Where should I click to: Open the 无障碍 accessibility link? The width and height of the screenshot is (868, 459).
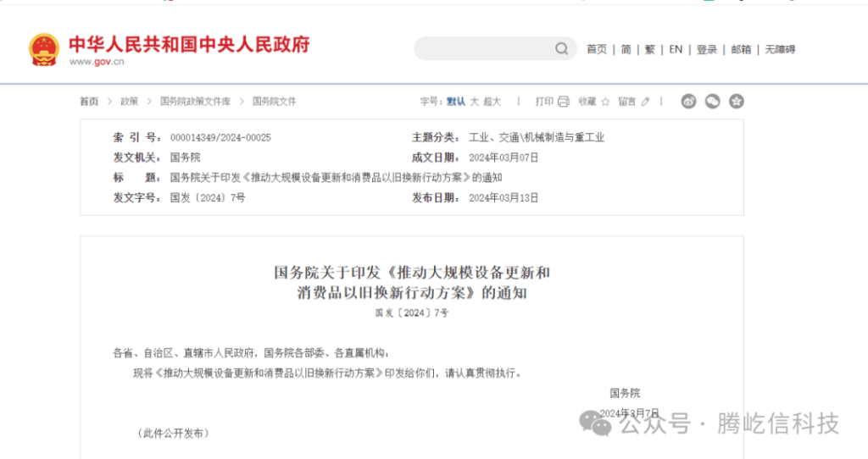click(x=780, y=49)
